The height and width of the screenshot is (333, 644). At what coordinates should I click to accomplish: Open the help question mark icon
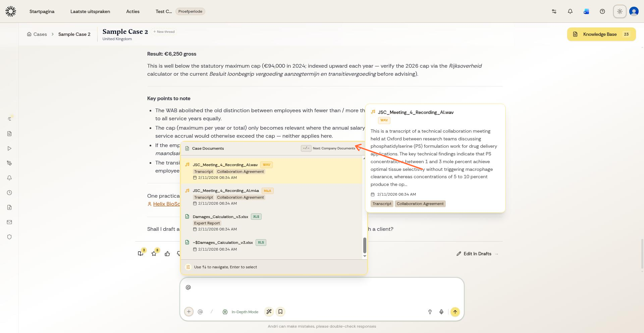click(x=602, y=11)
